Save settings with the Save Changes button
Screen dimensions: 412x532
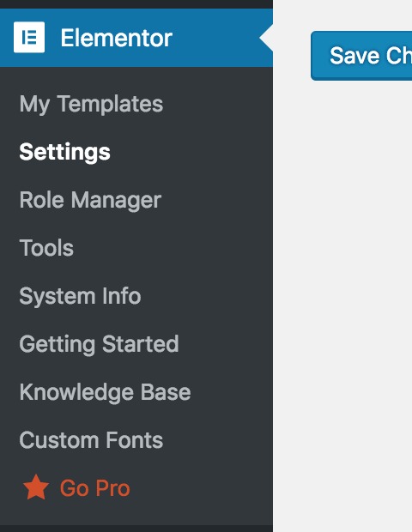pyautogui.click(x=361, y=56)
